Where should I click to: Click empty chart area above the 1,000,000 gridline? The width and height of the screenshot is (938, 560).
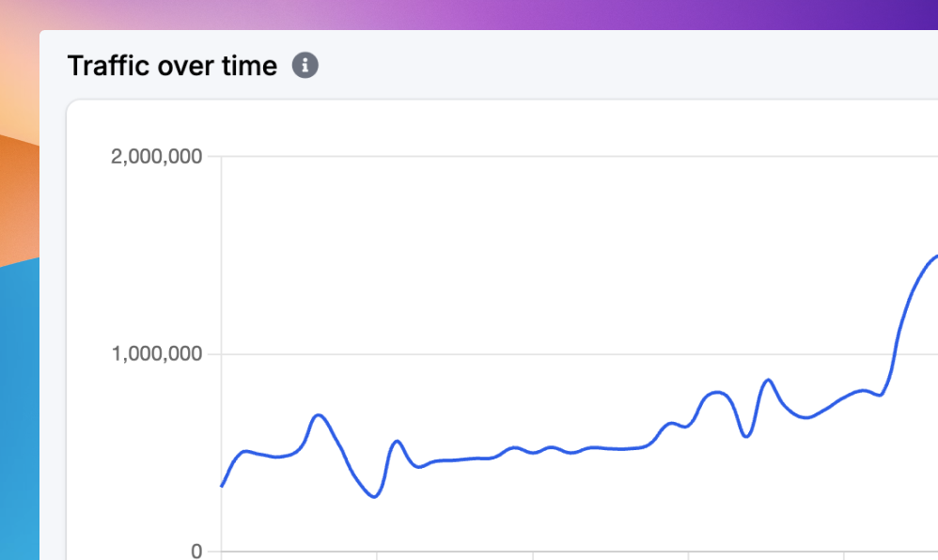click(517, 254)
